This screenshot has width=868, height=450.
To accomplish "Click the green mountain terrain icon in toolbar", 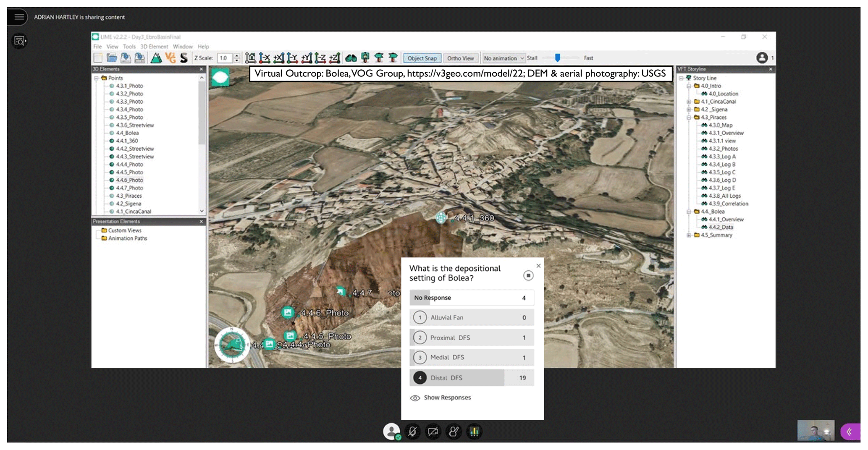I will point(156,58).
